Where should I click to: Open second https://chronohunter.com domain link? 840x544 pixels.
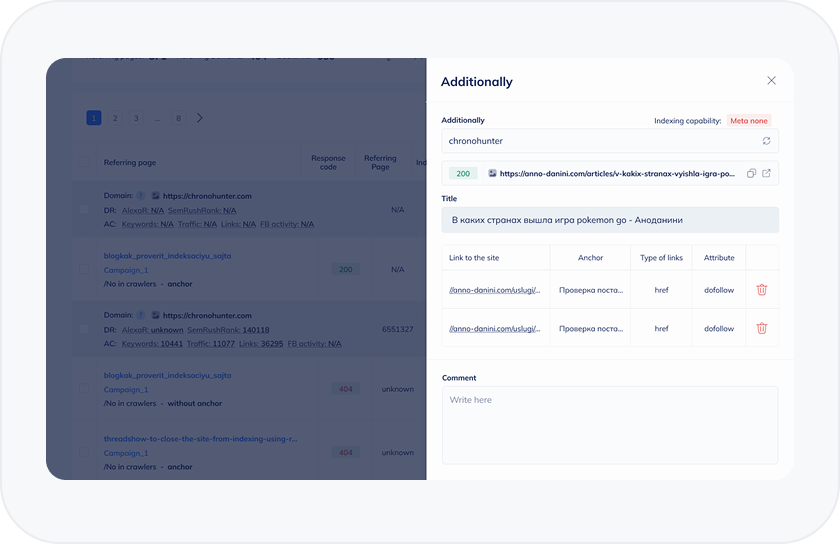click(207, 316)
